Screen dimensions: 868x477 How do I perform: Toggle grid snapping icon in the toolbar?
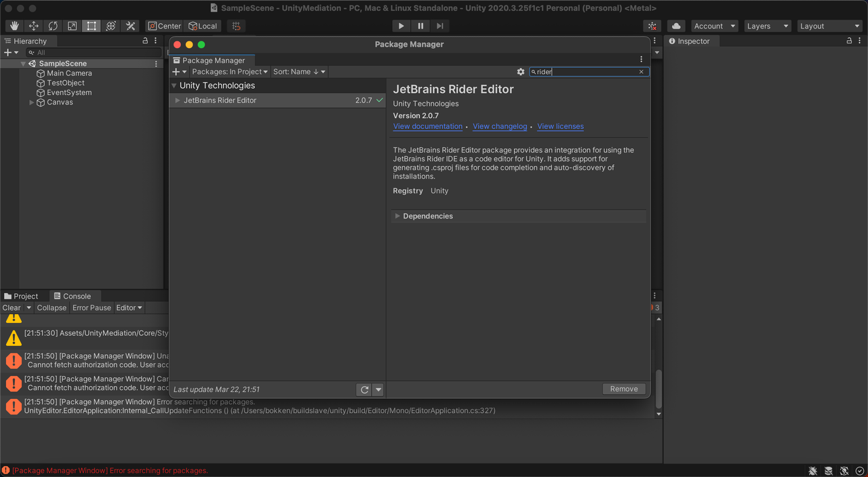click(236, 26)
